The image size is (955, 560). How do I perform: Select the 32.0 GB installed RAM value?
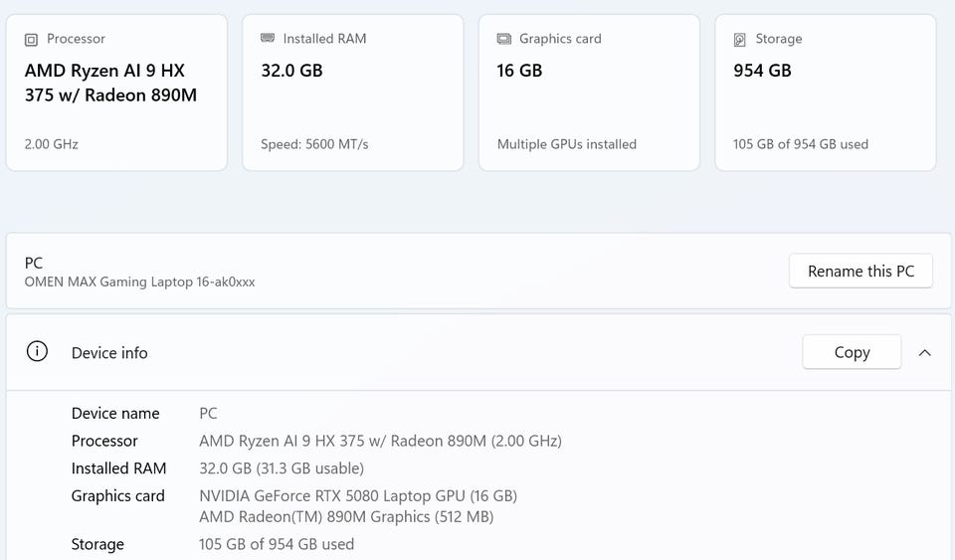point(291,71)
